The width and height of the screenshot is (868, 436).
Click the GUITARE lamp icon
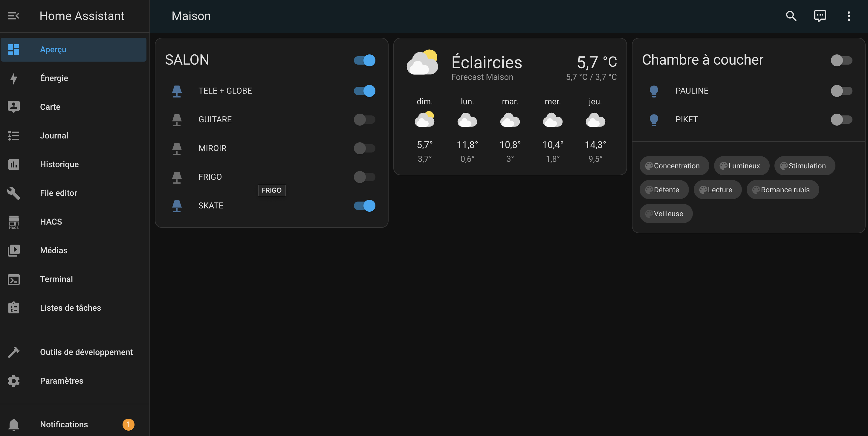177,120
